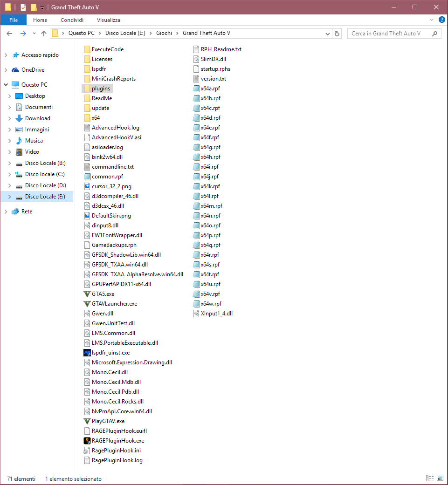
Task: Expand Desktop tree node
Action: click(10, 96)
